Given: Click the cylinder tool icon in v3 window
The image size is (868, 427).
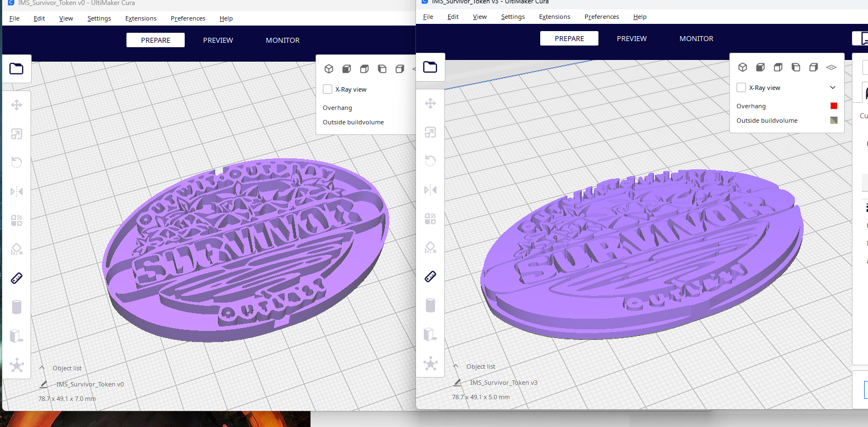Looking at the screenshot, I should tap(430, 305).
